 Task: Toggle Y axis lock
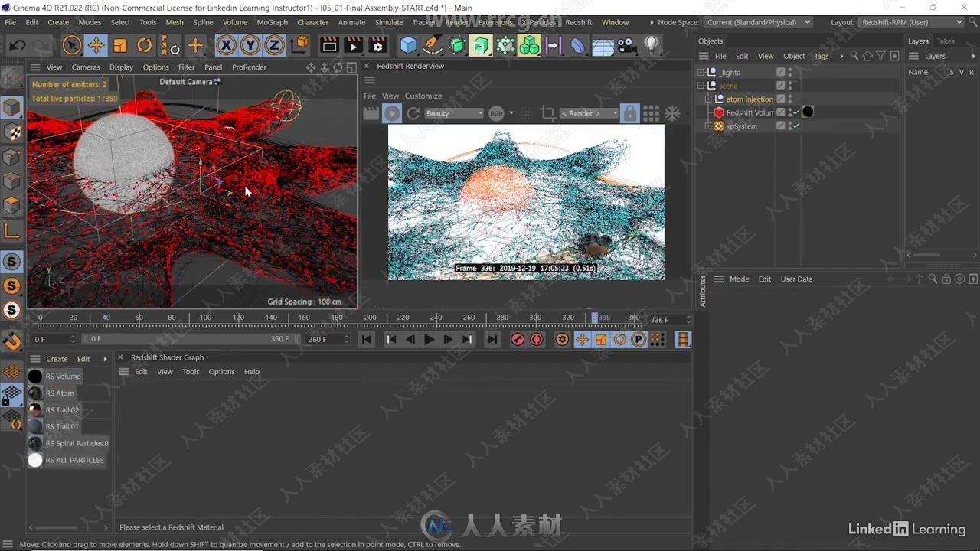(x=250, y=46)
